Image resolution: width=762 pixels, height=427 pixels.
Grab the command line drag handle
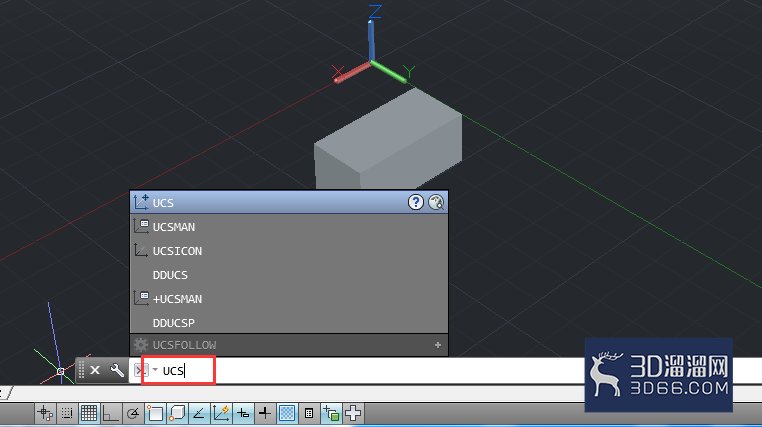pyautogui.click(x=81, y=370)
